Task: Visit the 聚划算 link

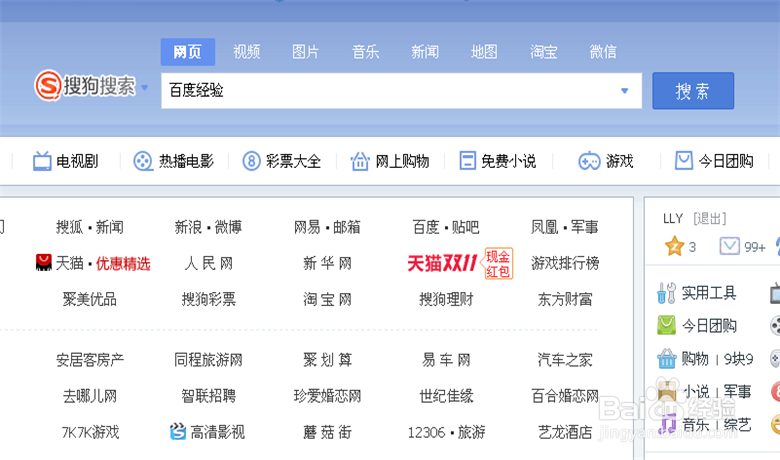Action: pyautogui.click(x=327, y=360)
